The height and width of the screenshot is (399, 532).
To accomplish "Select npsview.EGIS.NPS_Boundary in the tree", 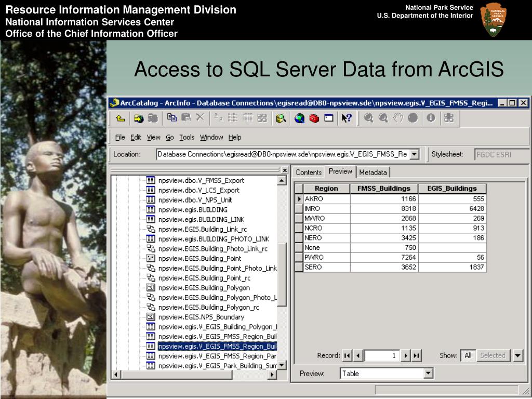I will point(201,317).
